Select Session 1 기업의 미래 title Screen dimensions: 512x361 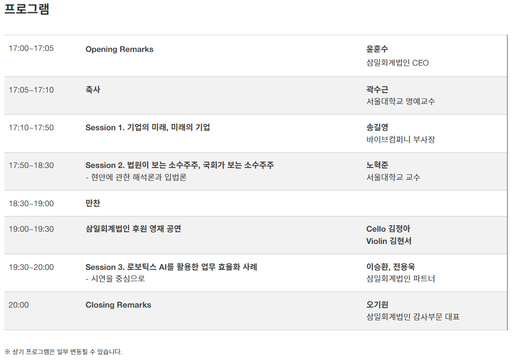(x=148, y=127)
